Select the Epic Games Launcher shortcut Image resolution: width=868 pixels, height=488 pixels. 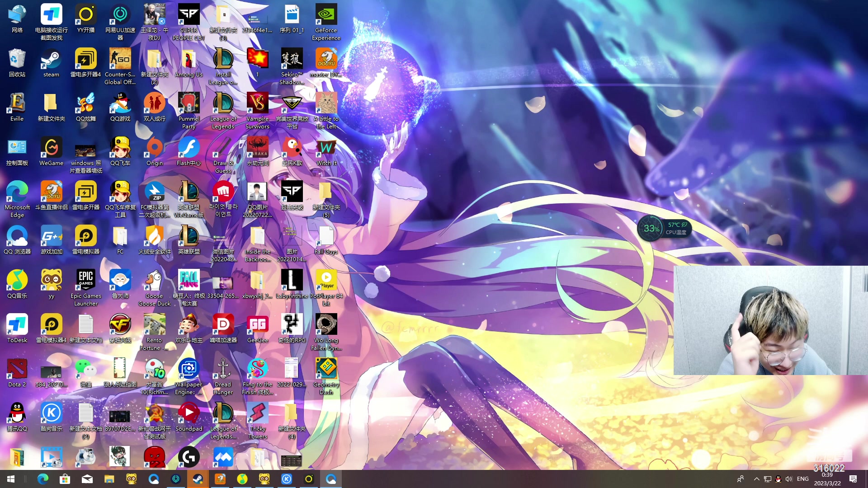tap(85, 288)
